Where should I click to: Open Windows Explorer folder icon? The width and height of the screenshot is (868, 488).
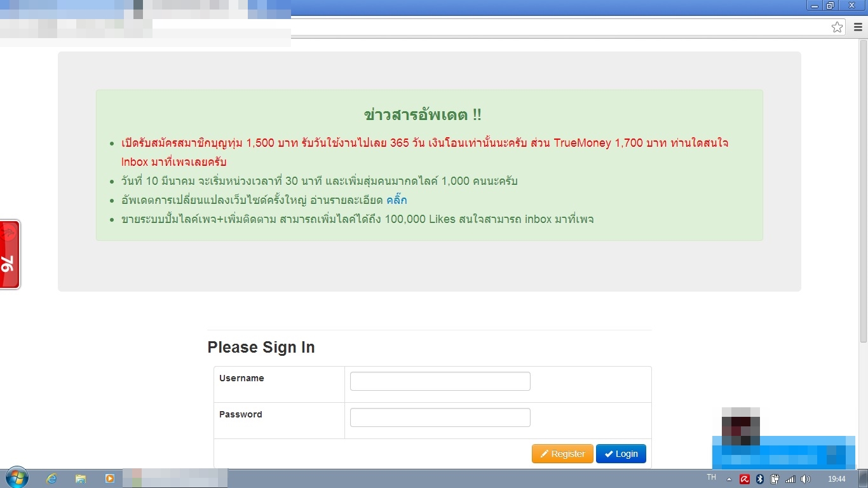click(x=81, y=479)
